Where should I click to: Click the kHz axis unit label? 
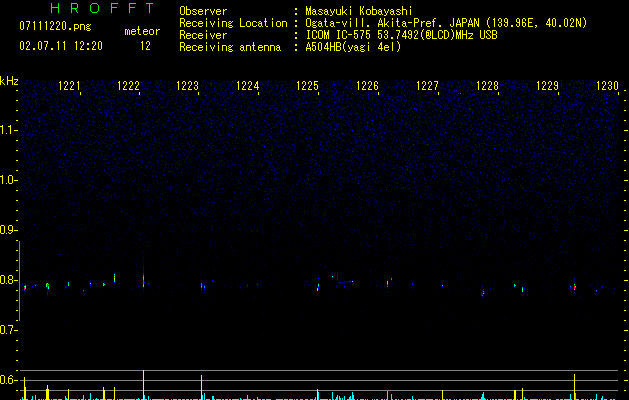click(x=9, y=81)
